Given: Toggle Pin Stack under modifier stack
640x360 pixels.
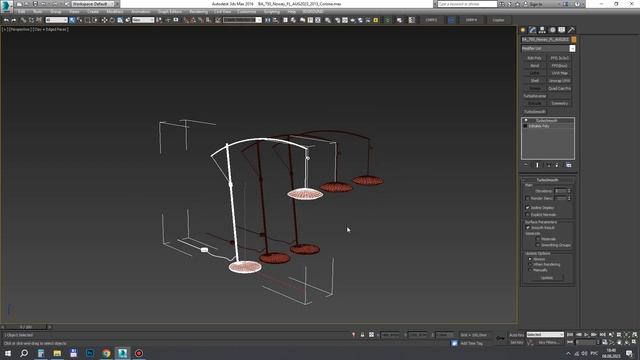Looking at the screenshot, I should point(526,165).
